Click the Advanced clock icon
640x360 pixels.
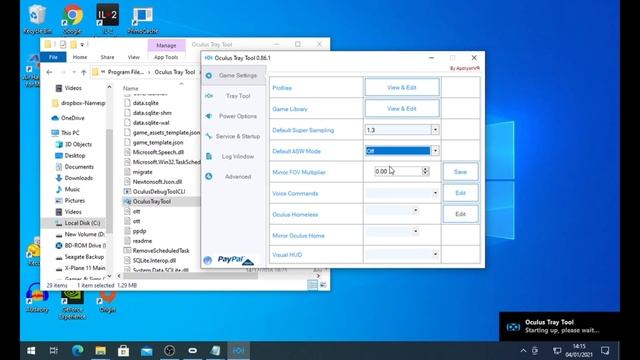pyautogui.click(x=209, y=176)
